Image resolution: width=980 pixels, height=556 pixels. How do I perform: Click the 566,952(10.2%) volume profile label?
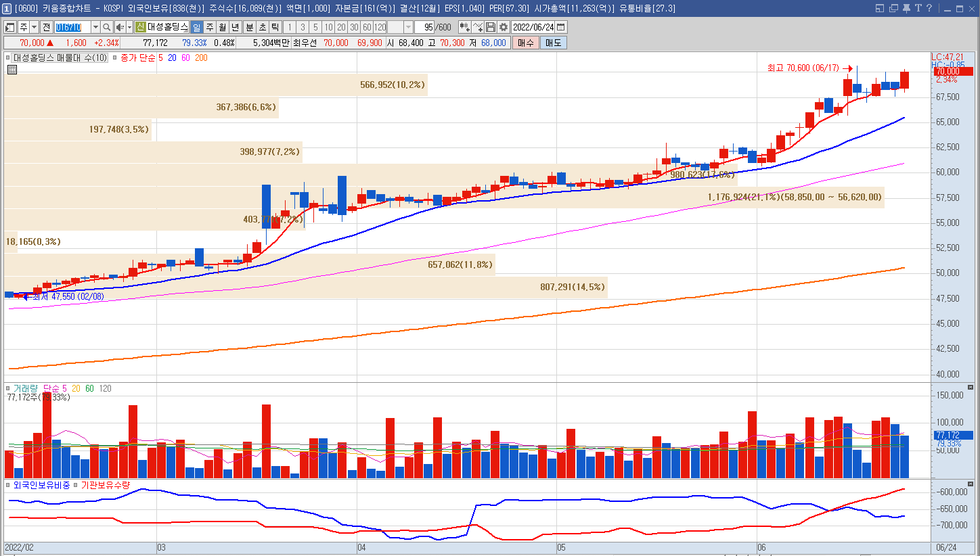tap(393, 85)
